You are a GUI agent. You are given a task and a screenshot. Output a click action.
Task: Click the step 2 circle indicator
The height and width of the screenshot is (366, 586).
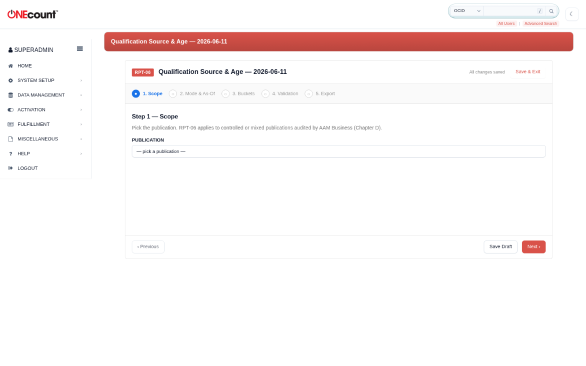point(173,93)
